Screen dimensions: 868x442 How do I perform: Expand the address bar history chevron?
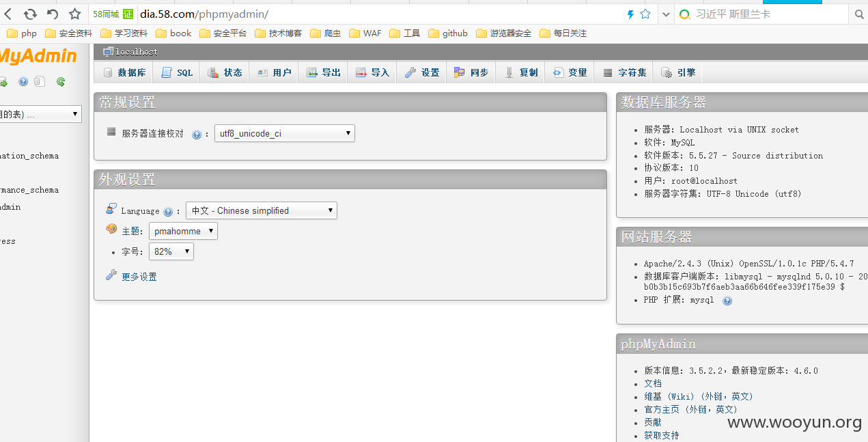[x=667, y=14]
